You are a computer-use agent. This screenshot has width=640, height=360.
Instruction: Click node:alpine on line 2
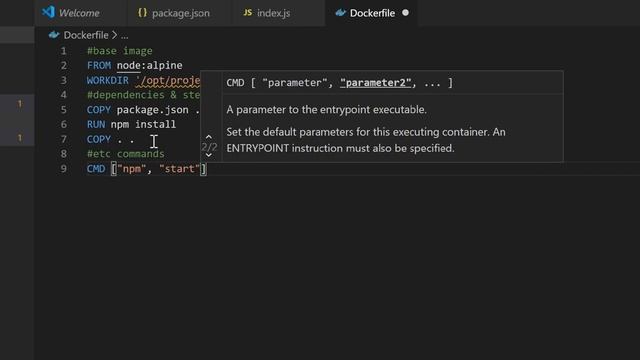pos(149,65)
